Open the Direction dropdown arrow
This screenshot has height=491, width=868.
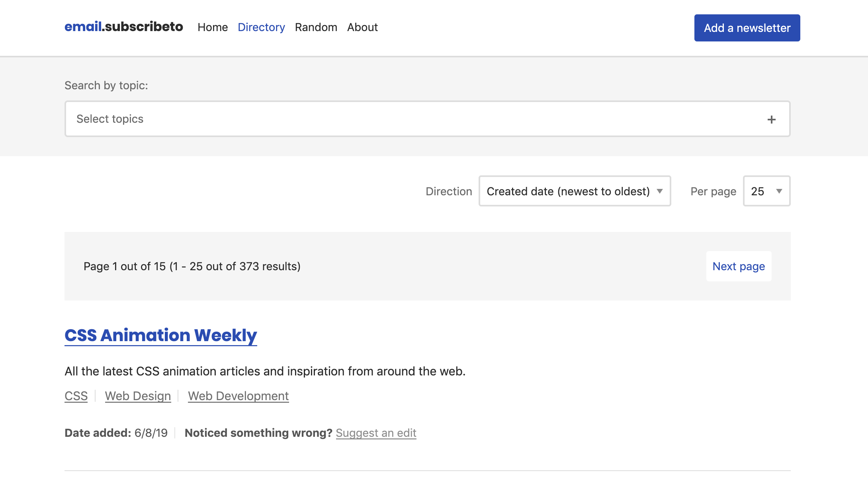click(660, 191)
